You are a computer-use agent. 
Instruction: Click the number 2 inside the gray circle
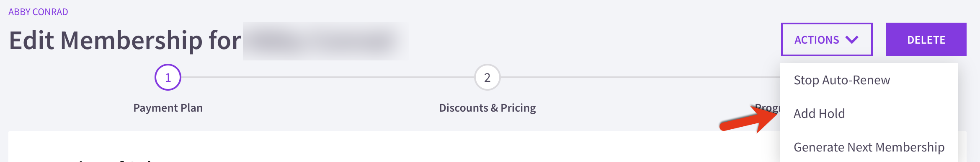tap(487, 78)
